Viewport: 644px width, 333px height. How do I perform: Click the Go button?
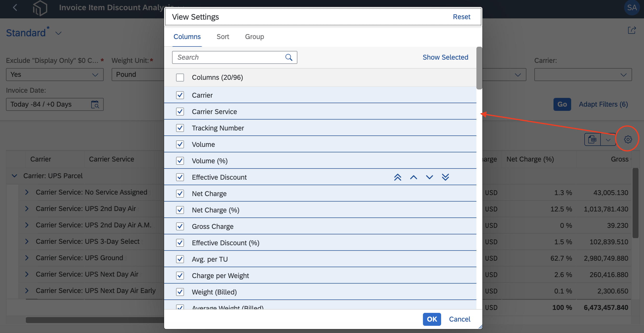[562, 104]
